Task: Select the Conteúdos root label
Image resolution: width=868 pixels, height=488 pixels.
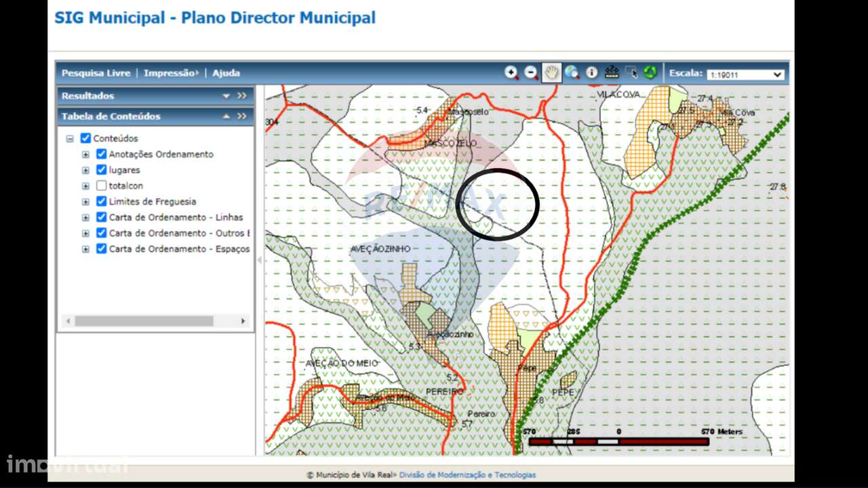Action: [x=116, y=138]
